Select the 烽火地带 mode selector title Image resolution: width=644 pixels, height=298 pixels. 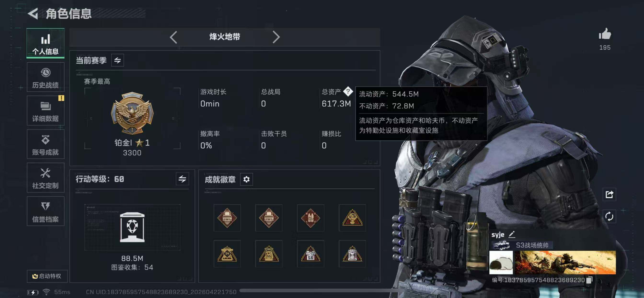[x=225, y=37]
